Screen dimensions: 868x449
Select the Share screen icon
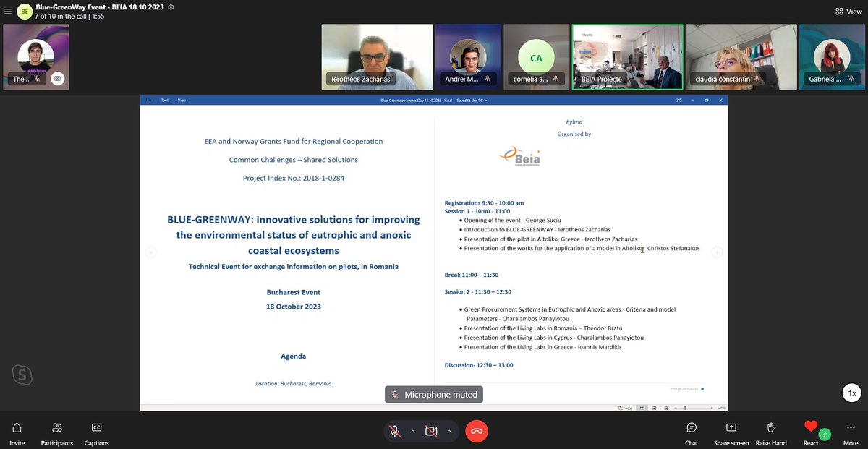coord(731,431)
